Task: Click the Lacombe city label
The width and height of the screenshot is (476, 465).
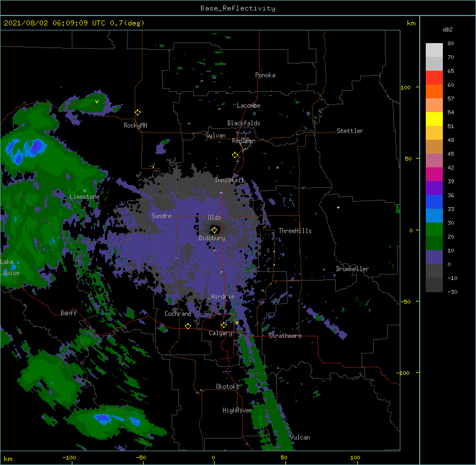Action: click(248, 105)
